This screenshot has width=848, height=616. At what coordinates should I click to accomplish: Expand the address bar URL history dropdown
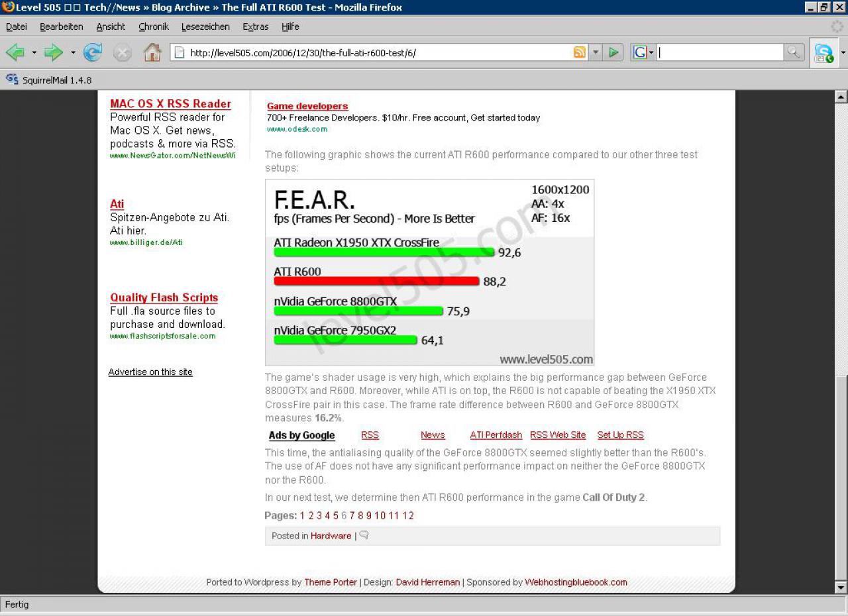pos(596,52)
